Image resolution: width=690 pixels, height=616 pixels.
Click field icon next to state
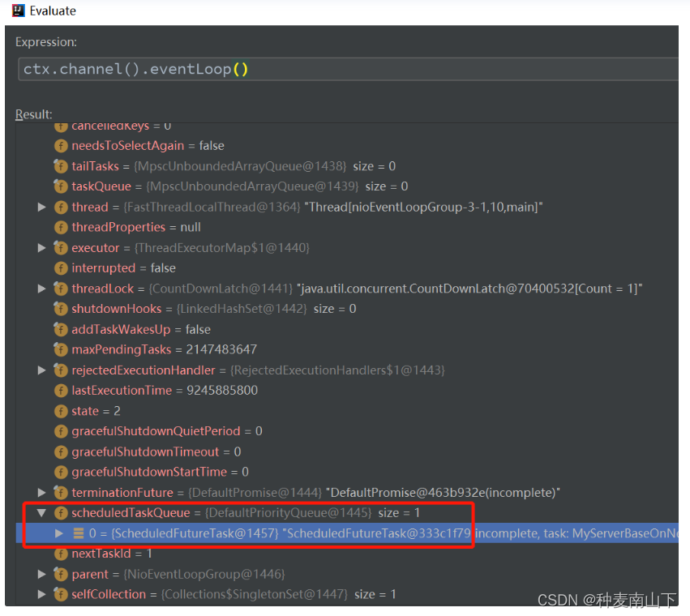click(61, 411)
